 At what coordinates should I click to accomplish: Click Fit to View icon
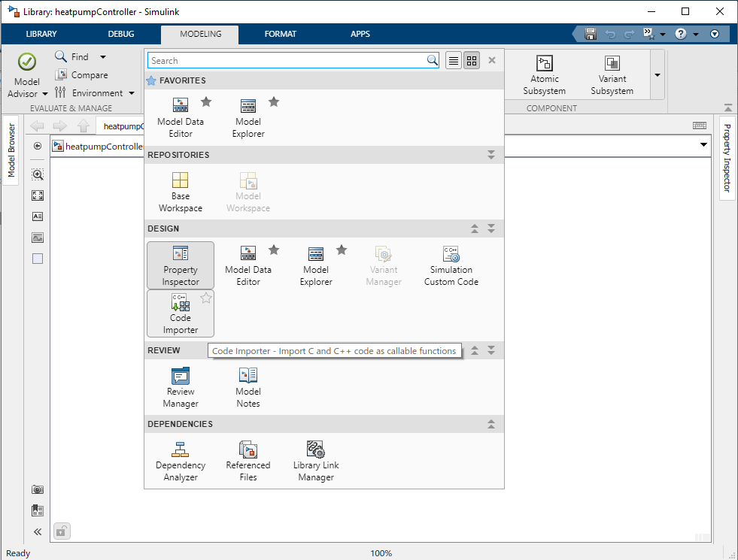[x=38, y=195]
